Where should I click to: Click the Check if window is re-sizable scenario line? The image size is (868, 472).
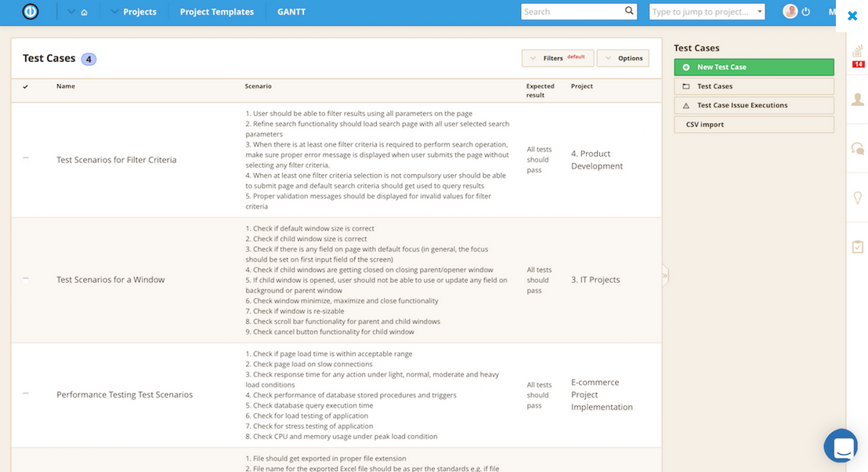click(295, 310)
